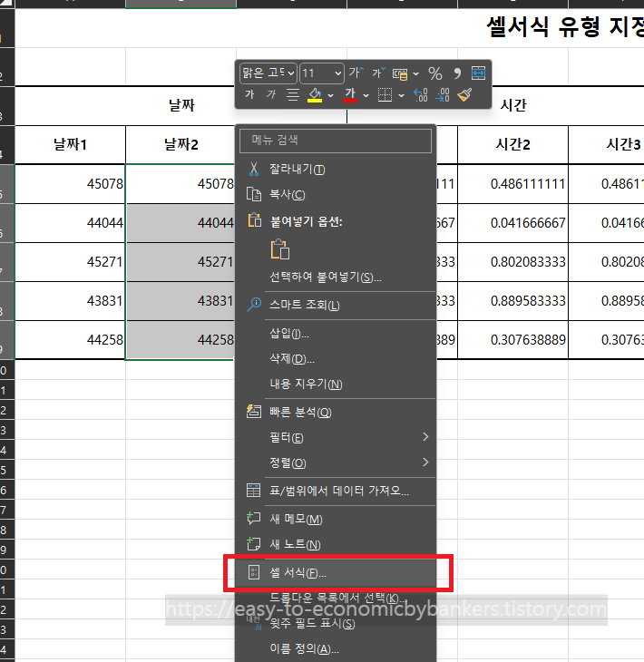
Task: Increase decimal places
Action: pyautogui.click(x=421, y=94)
